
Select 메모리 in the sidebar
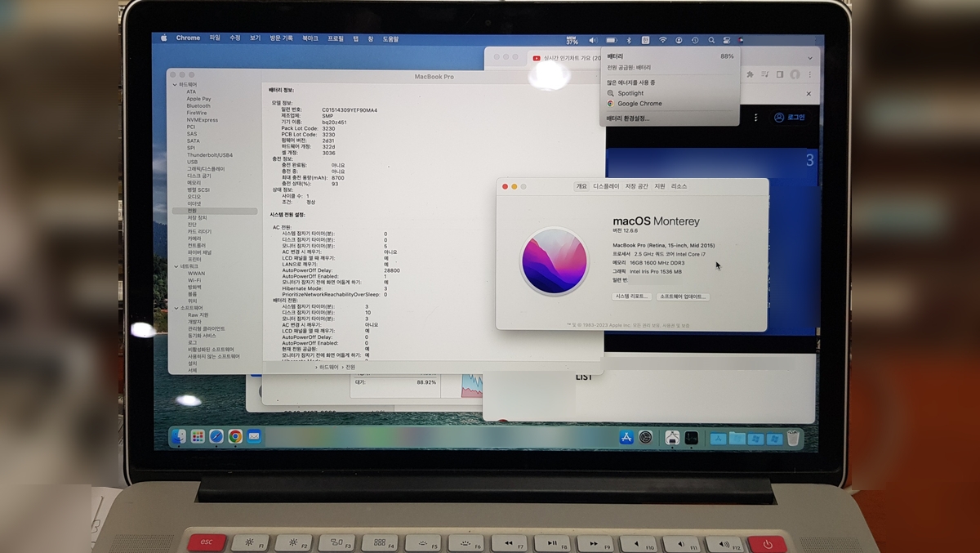point(194,183)
